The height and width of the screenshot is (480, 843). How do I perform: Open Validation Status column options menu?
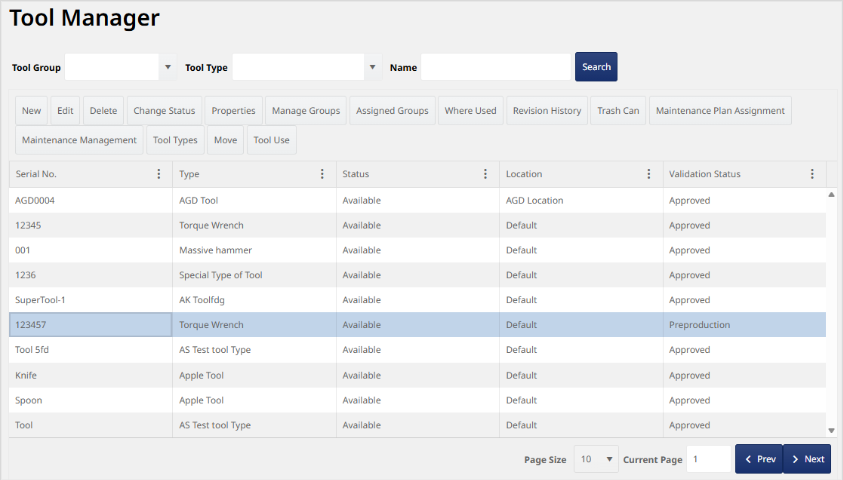[812, 174]
